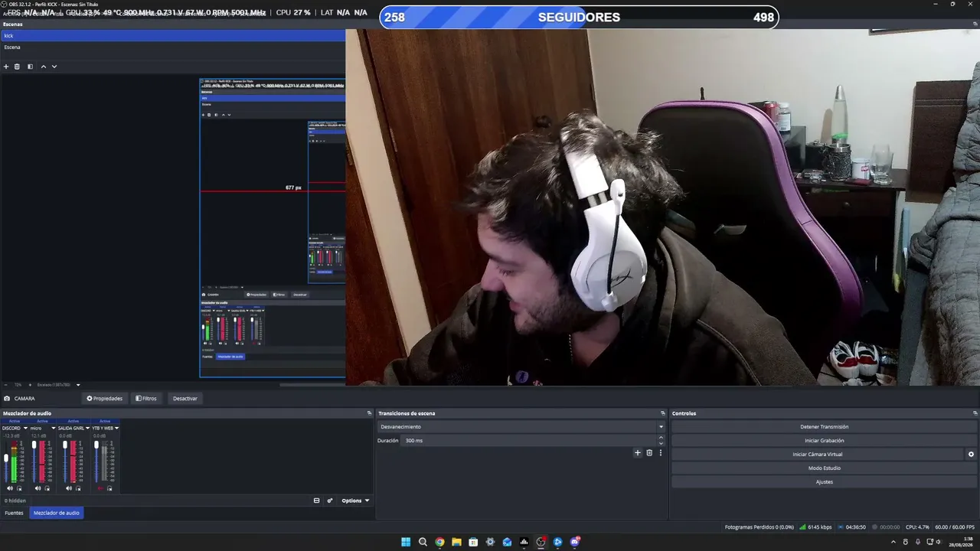Delete the selected scene with the trash icon
Screen dimensions: 980x551
(x=17, y=67)
